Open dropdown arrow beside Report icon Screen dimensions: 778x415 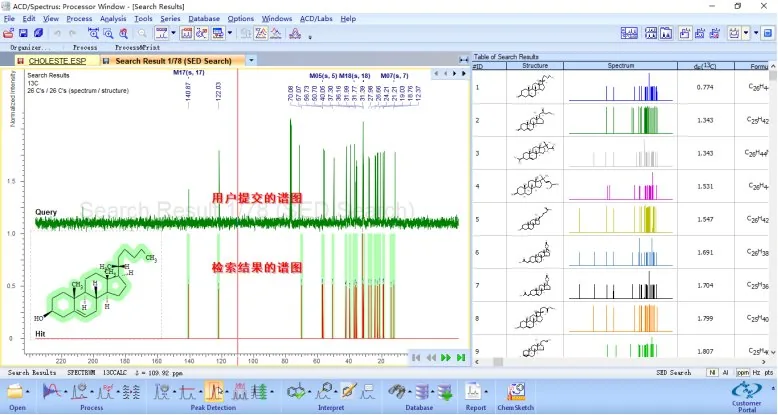pos(485,392)
